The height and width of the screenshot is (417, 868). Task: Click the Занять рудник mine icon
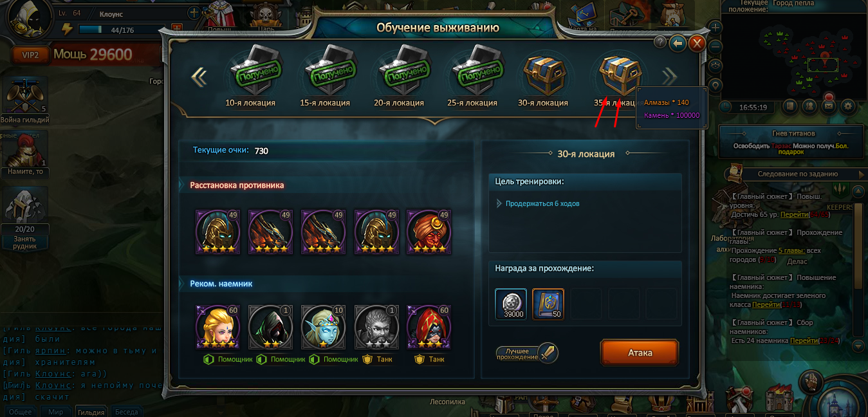tap(26, 219)
